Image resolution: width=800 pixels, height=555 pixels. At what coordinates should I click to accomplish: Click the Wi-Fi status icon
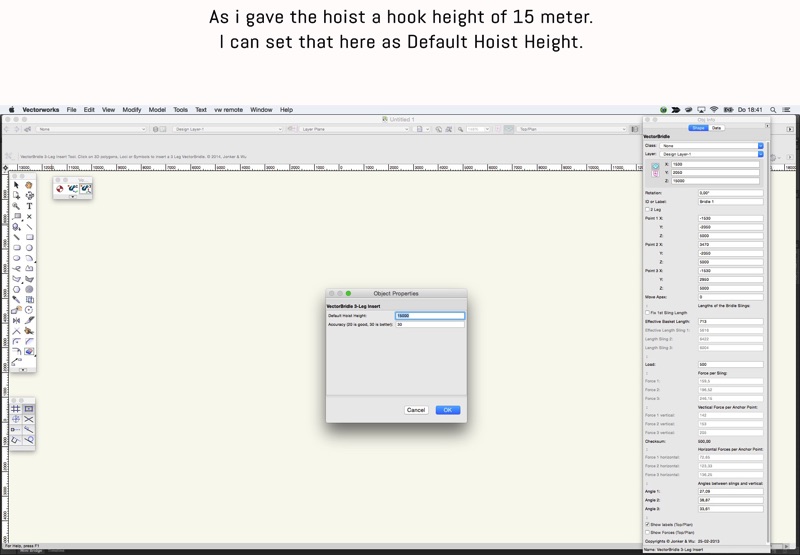[714, 110]
